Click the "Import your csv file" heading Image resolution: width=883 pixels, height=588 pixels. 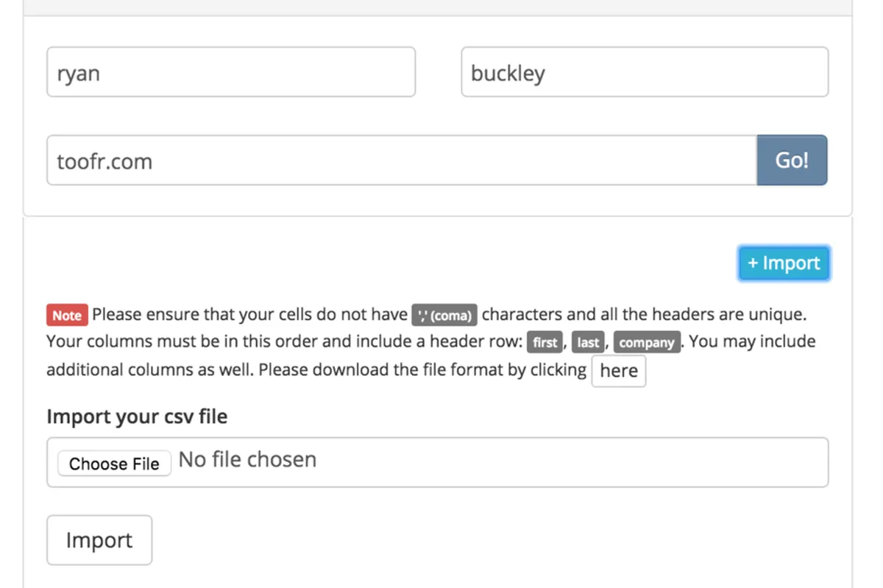137,417
